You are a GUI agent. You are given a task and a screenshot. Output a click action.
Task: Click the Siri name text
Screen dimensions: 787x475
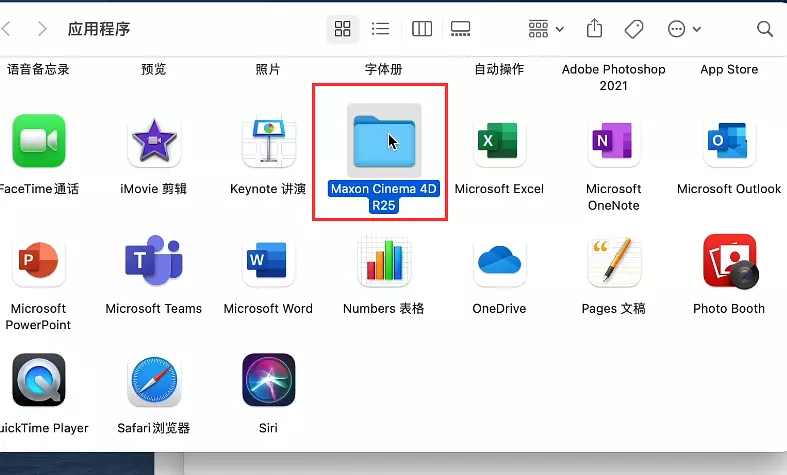[268, 428]
